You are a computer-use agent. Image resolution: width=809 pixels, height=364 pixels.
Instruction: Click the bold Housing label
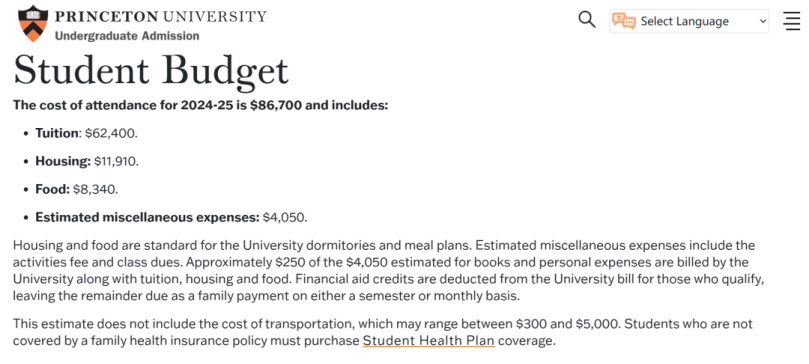63,161
